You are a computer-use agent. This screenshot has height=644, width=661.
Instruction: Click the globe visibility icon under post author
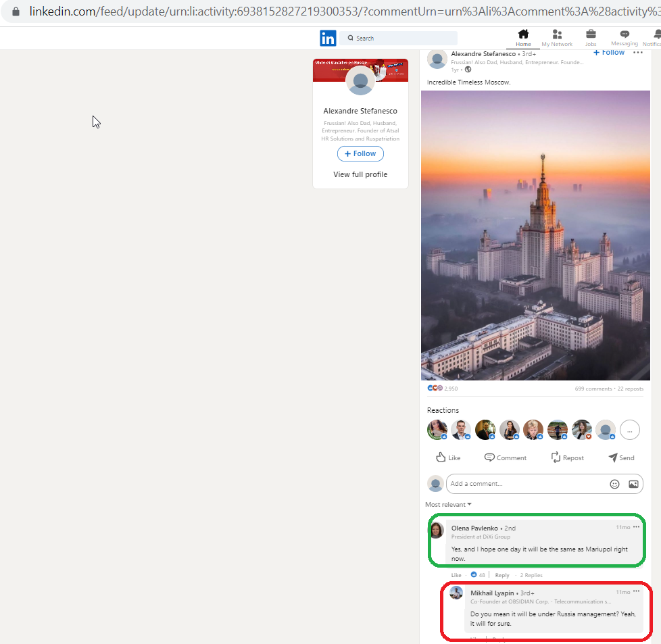tap(468, 70)
